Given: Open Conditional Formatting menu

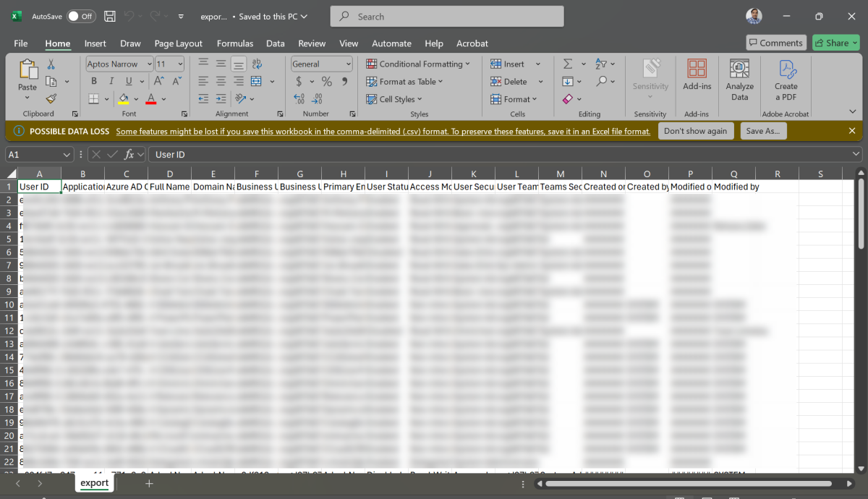Looking at the screenshot, I should click(x=418, y=64).
